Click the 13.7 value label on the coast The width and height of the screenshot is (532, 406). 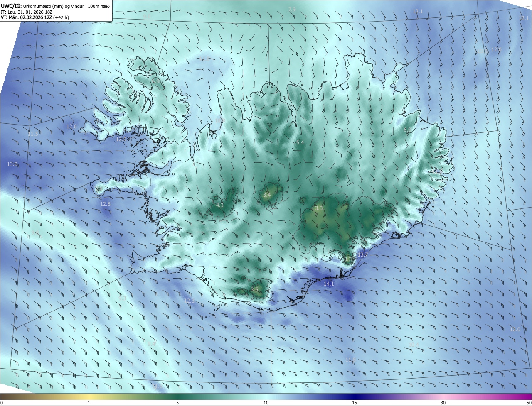pyautogui.click(x=363, y=254)
